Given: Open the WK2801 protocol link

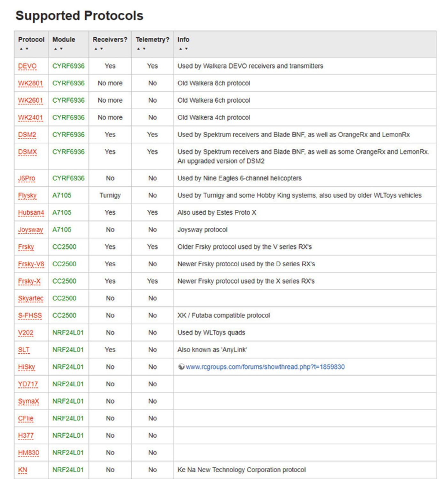Looking at the screenshot, I should coord(30,83).
